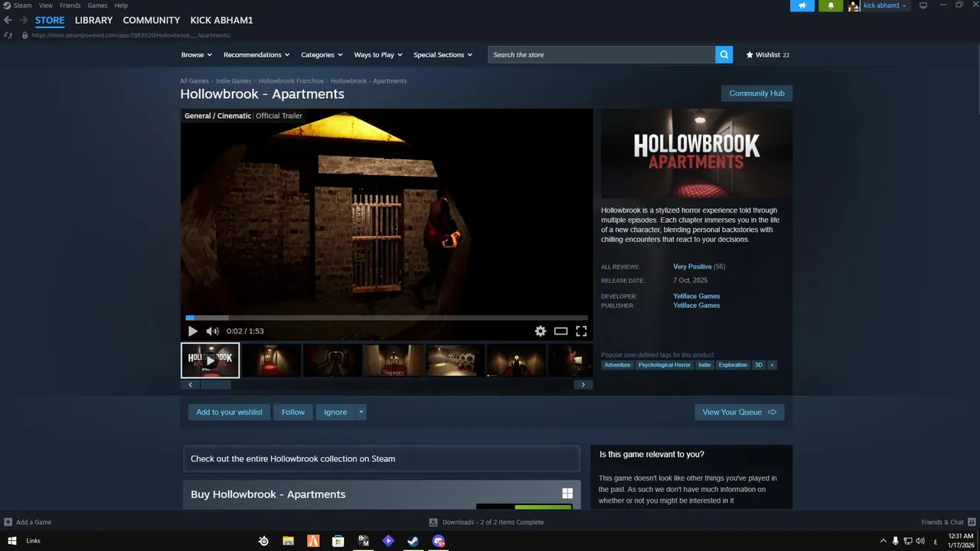Open the Yetiface Games publisher link
The width and height of the screenshot is (980, 551).
[696, 305]
